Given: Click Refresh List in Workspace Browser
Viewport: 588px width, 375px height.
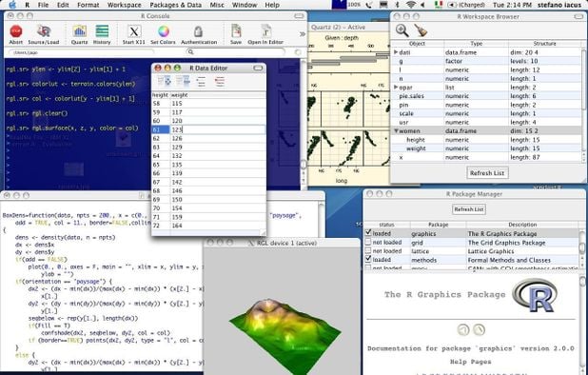Looking at the screenshot, I should click(x=487, y=173).
